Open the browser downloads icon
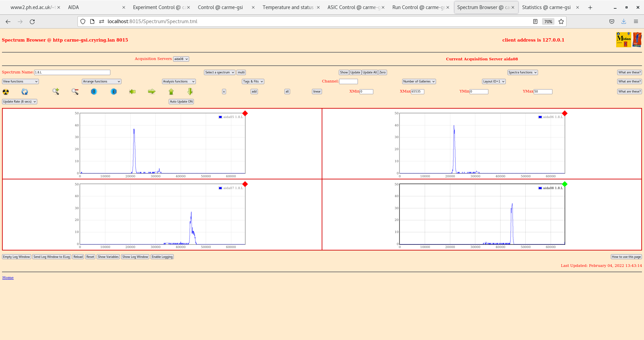Image resolution: width=644 pixels, height=340 pixels. (624, 21)
